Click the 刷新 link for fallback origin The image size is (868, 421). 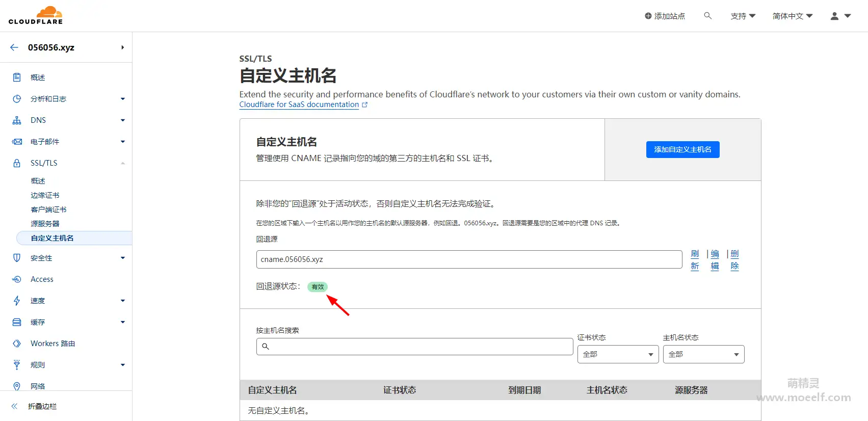coord(695,260)
